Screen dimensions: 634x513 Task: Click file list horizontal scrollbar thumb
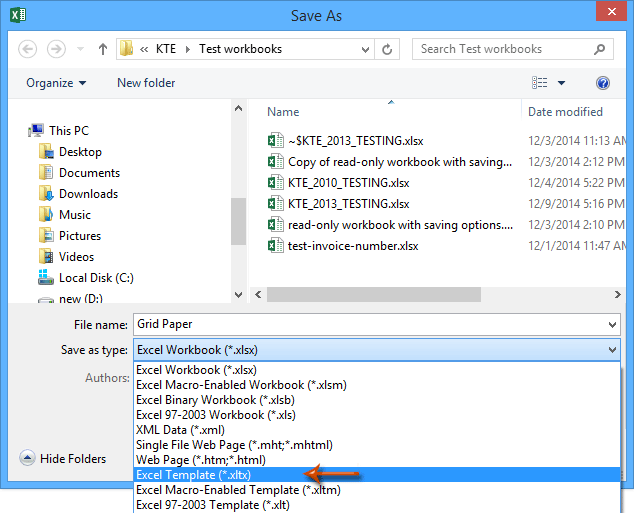tap(374, 295)
